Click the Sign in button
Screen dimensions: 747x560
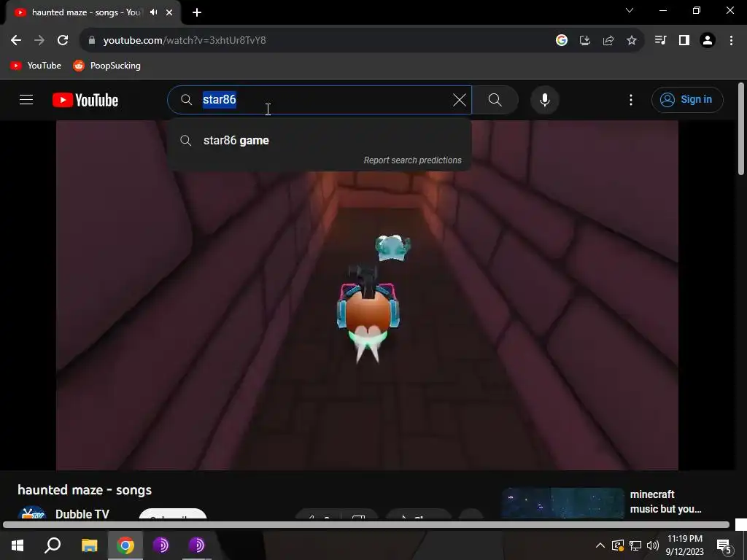tap(687, 99)
